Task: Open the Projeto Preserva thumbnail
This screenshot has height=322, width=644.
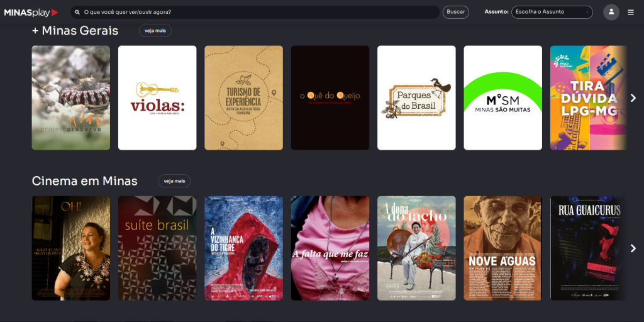Action: (x=70, y=97)
